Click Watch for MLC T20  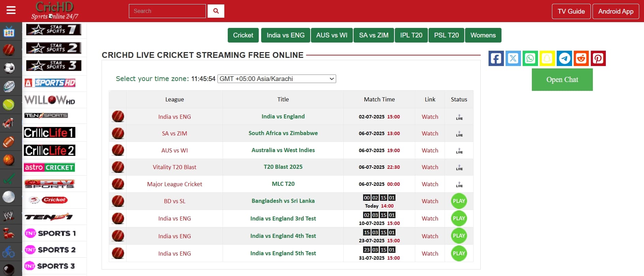click(430, 184)
